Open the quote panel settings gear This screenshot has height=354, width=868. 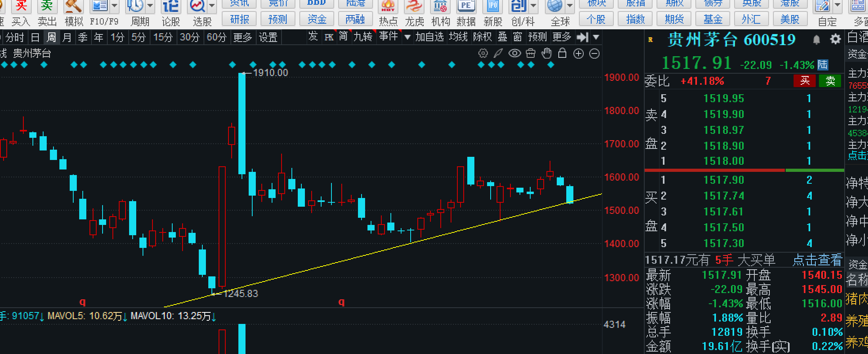[x=835, y=39]
